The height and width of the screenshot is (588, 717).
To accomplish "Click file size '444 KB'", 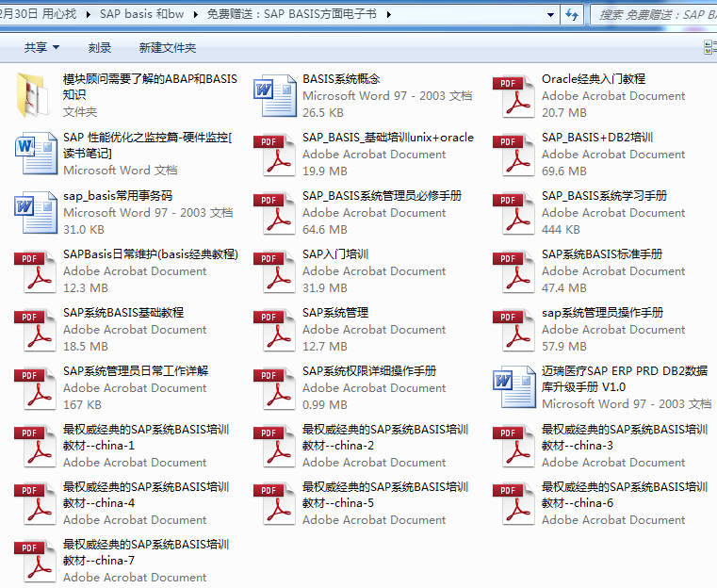I will click(561, 230).
